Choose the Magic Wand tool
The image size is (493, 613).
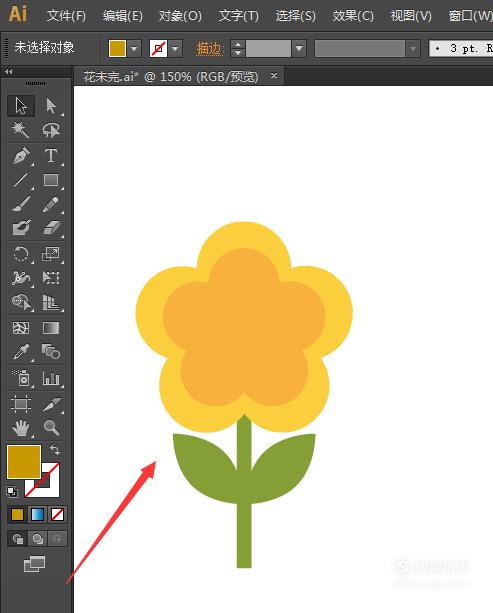click(21, 130)
